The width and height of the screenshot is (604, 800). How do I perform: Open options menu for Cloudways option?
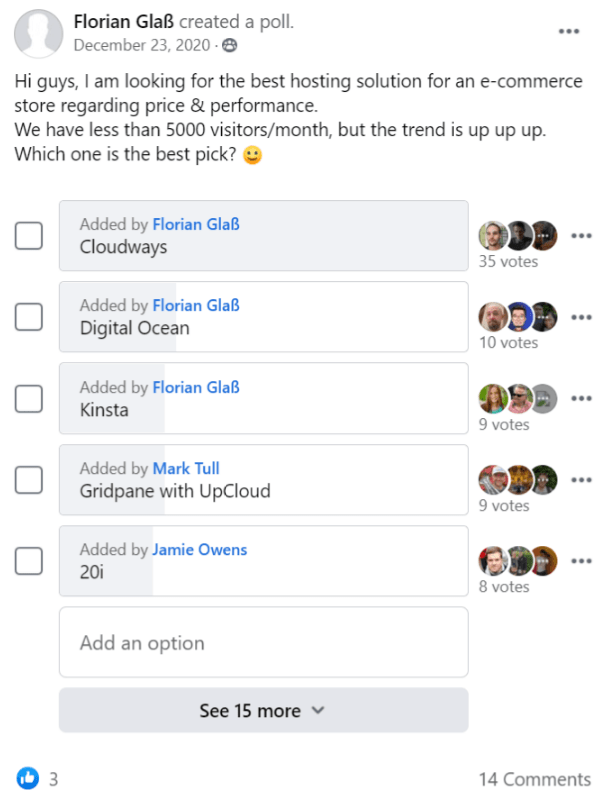581,236
